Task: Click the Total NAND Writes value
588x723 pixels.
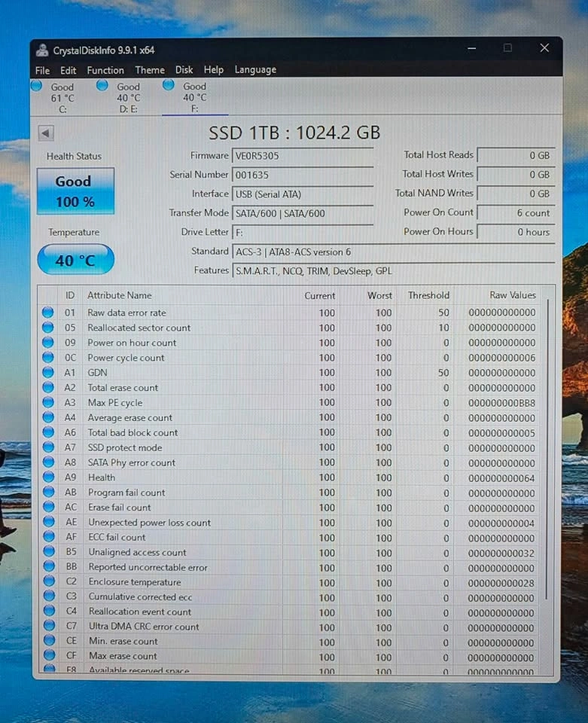Action: coord(516,194)
